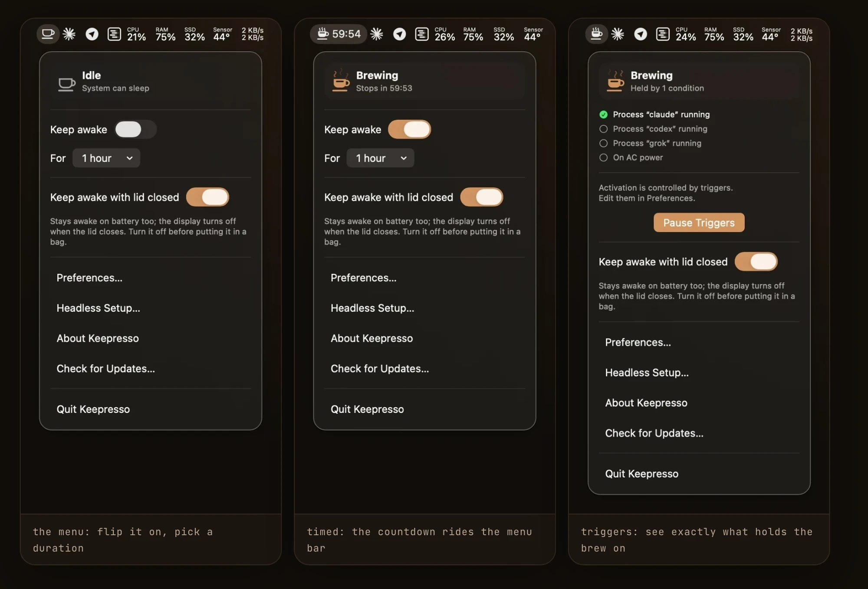Click the location arrow icon in the left panel's menu bar
Viewport: 868px width, 589px height.
pos(92,34)
